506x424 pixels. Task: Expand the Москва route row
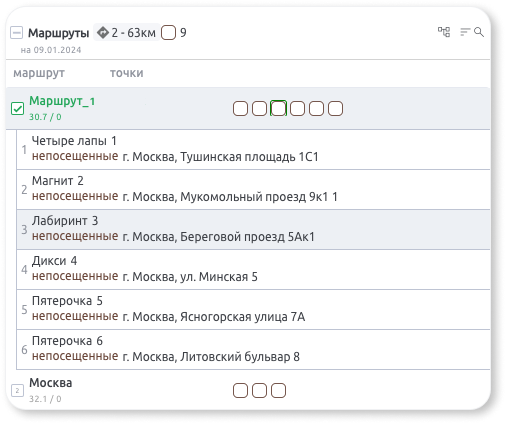(x=248, y=390)
